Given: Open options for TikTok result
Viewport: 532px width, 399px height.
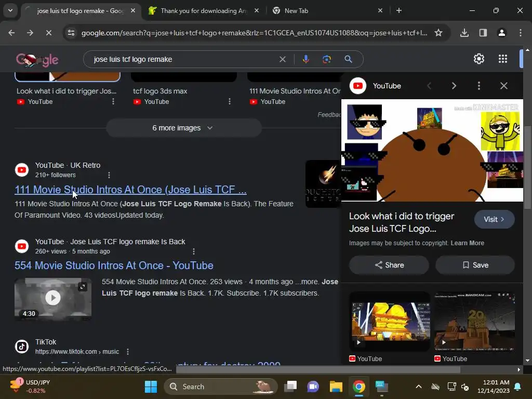Looking at the screenshot, I should click(128, 352).
